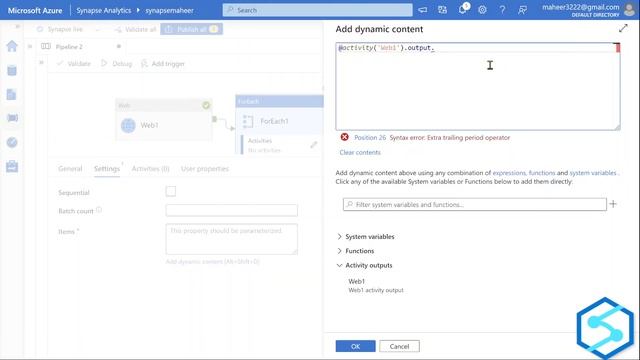Open the Develop hub icon in sidebar
640x360 pixels.
[x=12, y=95]
